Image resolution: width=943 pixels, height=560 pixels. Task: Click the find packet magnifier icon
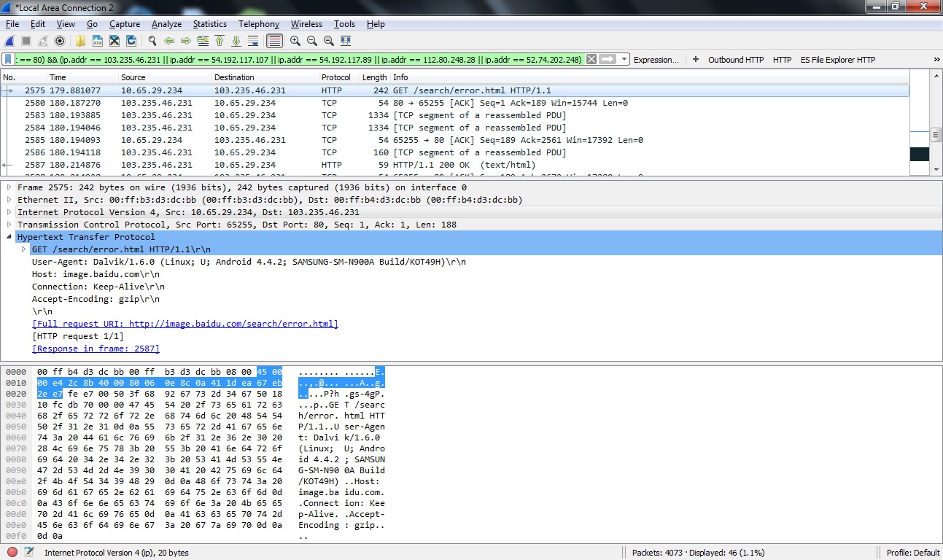(x=152, y=41)
